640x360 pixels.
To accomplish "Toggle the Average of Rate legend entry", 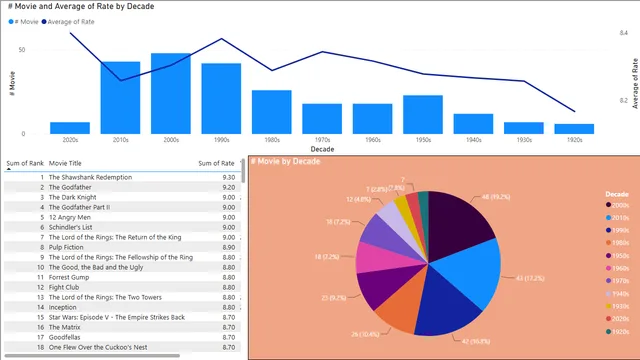I will pos(68,22).
